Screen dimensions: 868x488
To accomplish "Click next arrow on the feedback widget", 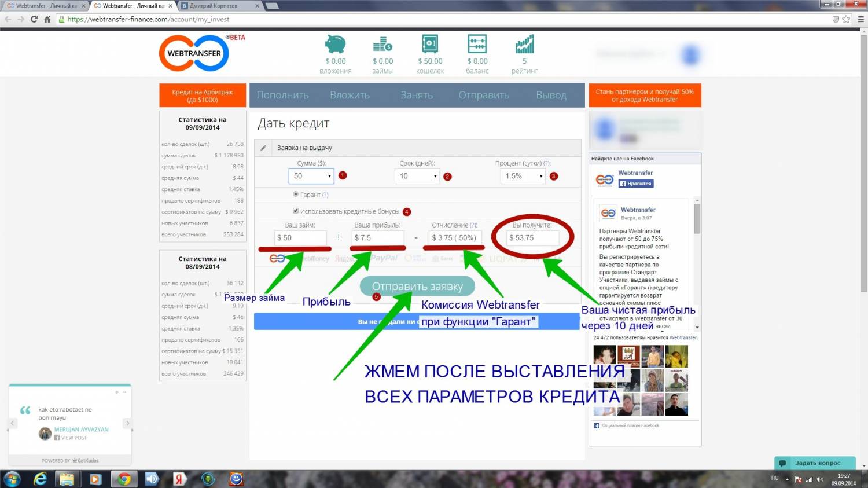I will pos(128,423).
